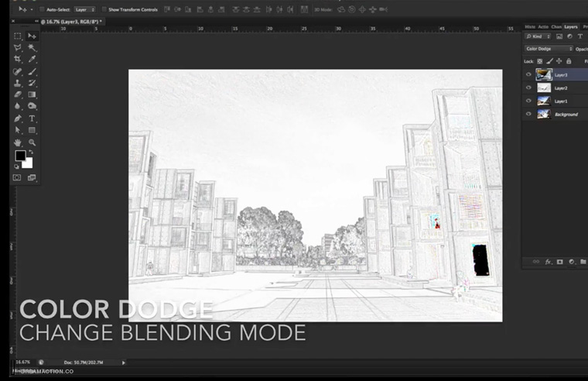Select the Pen tool

coord(17,118)
